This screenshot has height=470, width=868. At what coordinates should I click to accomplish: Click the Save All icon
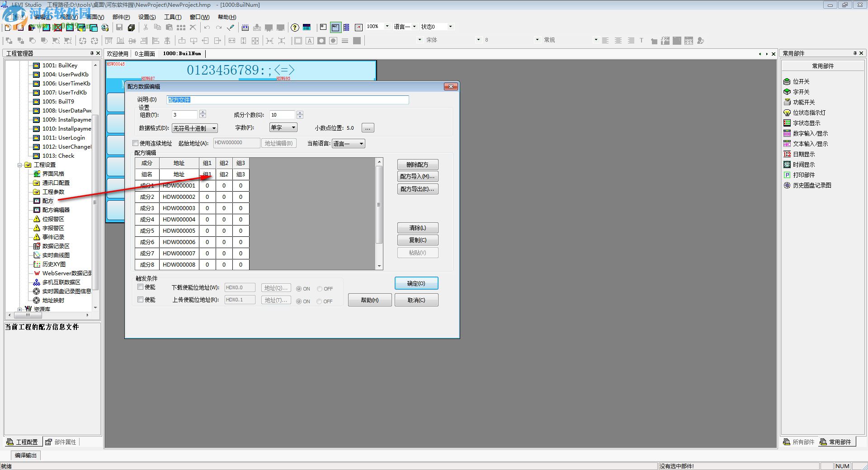(131, 27)
